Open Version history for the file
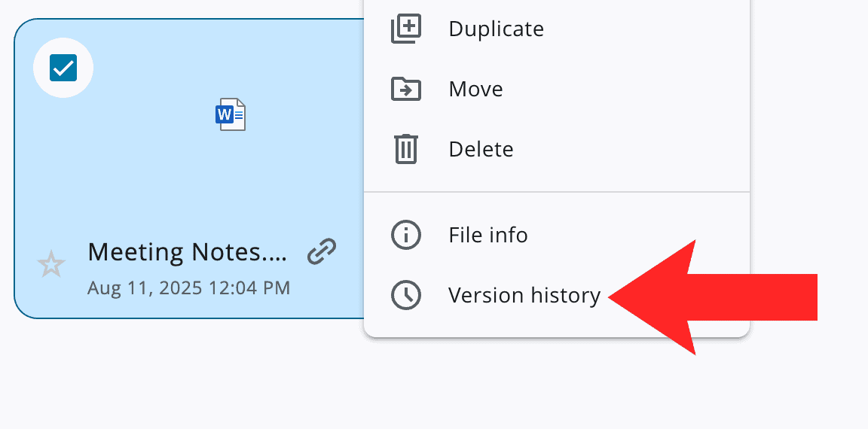868x429 pixels. (x=524, y=295)
